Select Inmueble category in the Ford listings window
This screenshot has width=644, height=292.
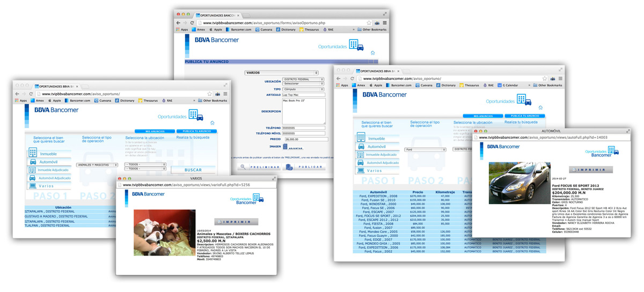pyautogui.click(x=378, y=138)
